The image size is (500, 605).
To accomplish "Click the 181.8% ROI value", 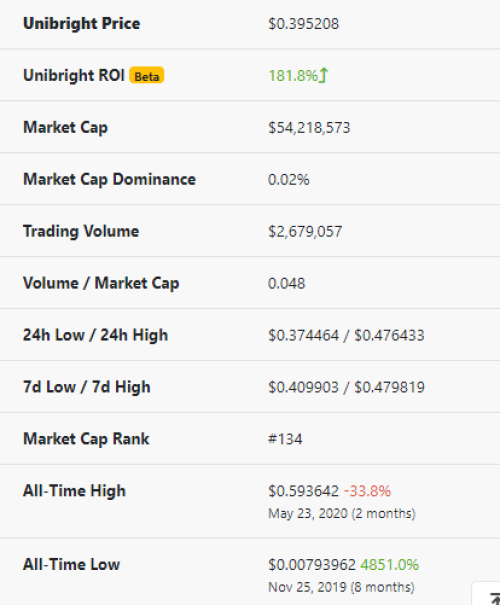I will pos(293,76).
